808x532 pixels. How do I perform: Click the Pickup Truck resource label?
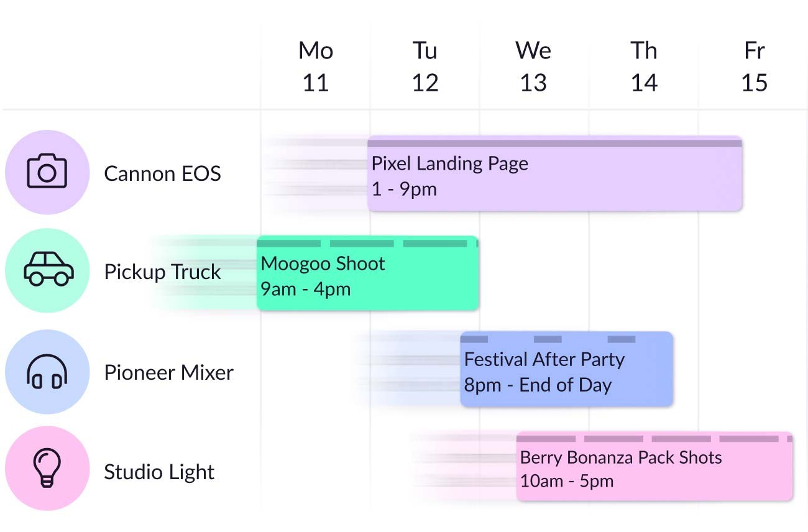click(x=163, y=272)
